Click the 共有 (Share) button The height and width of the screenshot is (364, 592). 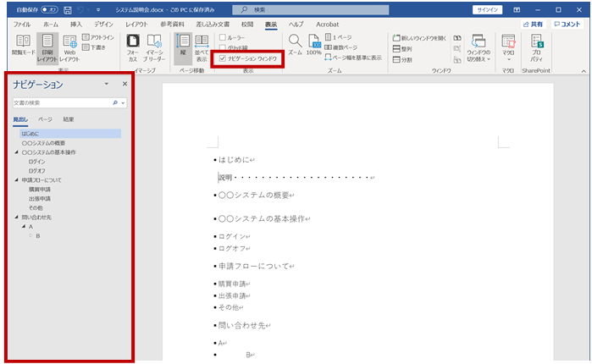click(x=533, y=25)
